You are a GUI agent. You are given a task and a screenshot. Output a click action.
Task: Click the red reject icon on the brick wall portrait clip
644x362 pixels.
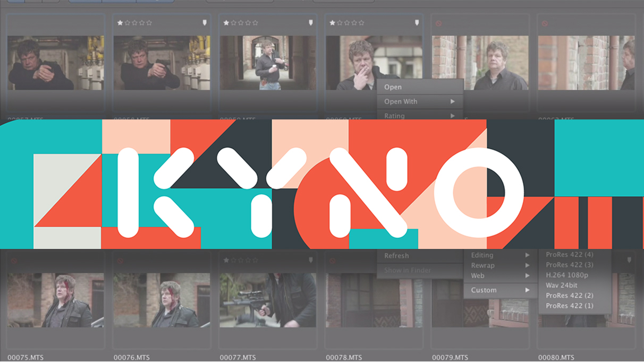(438, 23)
